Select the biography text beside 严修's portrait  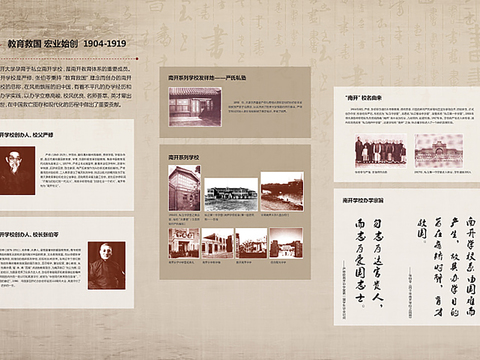pos(83,170)
